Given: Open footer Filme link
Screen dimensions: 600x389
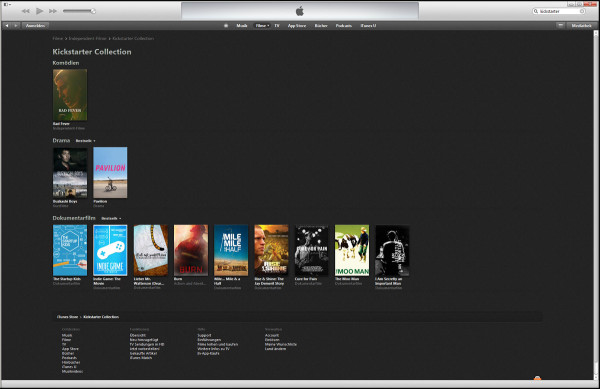Looking at the screenshot, I should pos(66,340).
